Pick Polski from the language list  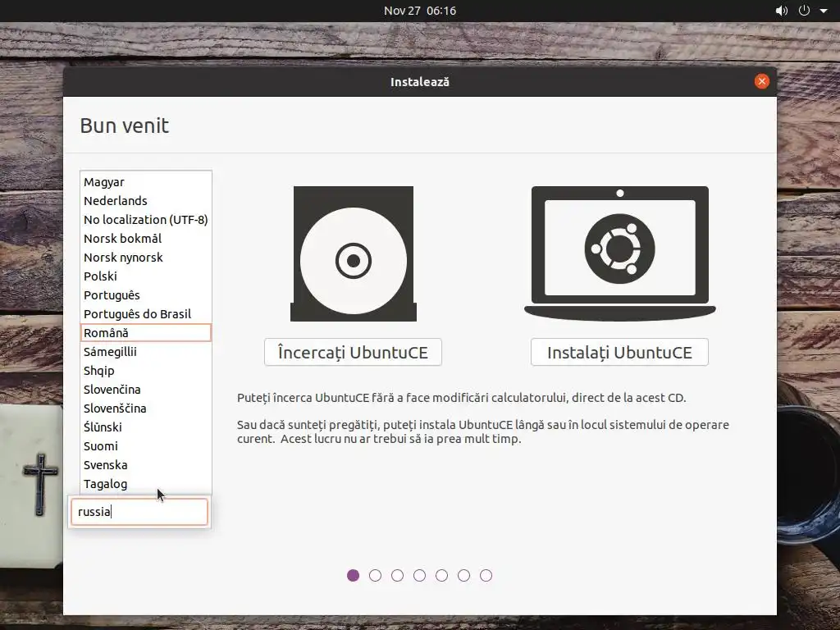coord(146,276)
